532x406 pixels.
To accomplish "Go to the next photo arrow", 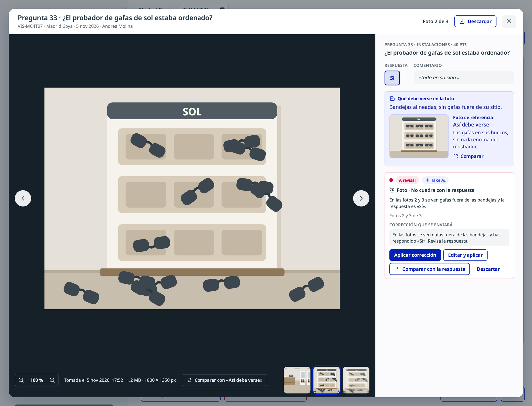I will (x=361, y=198).
